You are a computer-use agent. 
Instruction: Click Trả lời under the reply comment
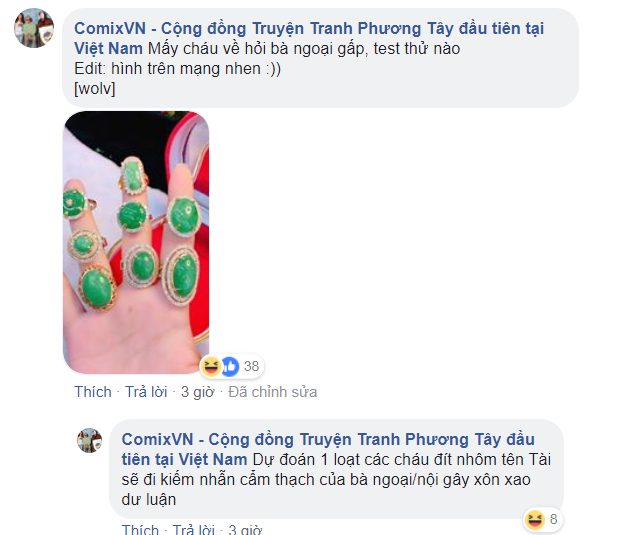193,529
